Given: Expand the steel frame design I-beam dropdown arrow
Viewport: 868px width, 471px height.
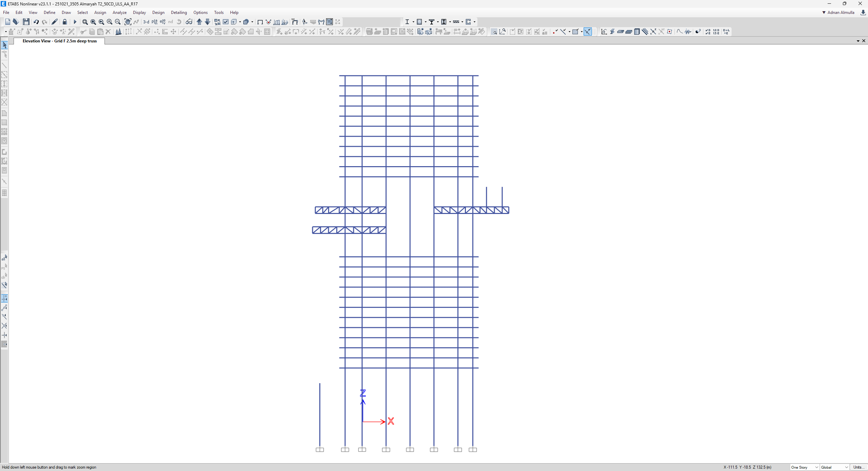Looking at the screenshot, I should (413, 22).
